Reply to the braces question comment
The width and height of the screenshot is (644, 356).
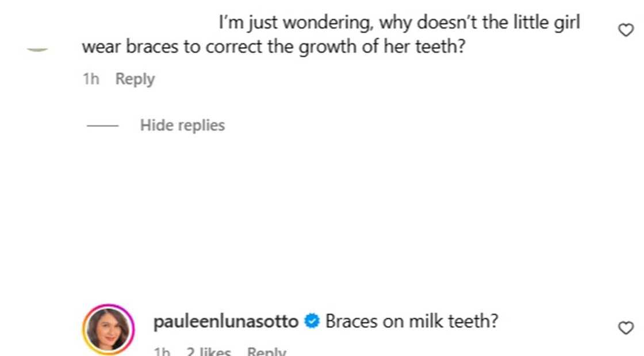coord(135,79)
